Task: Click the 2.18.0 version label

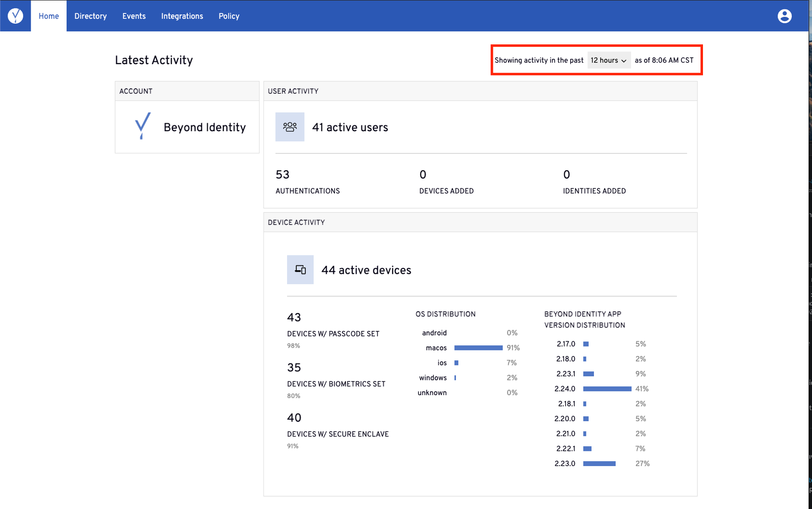Action: click(566, 359)
